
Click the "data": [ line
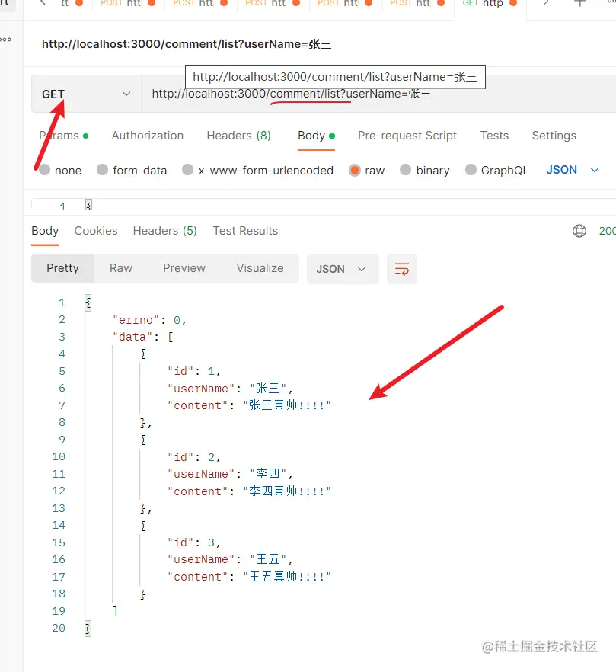click(142, 337)
